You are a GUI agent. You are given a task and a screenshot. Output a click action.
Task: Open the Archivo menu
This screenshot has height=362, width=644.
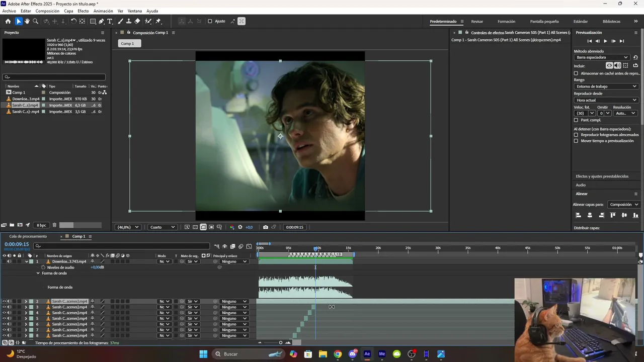9,11
